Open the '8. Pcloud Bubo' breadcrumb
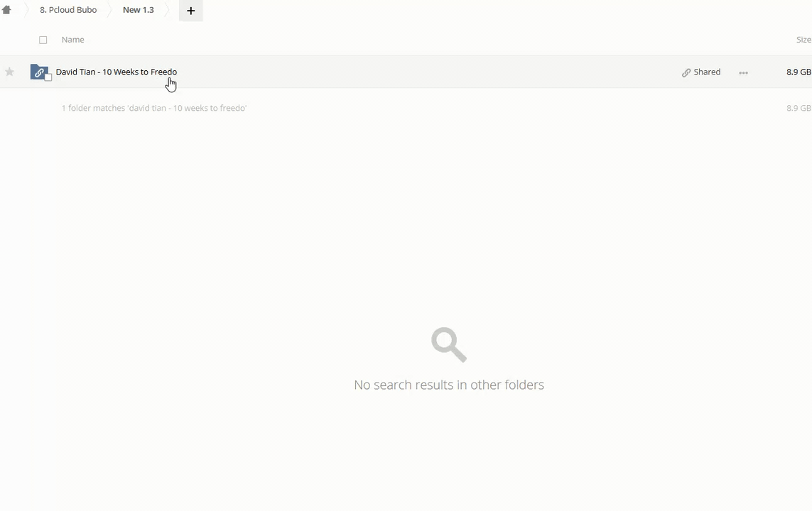 coord(68,10)
